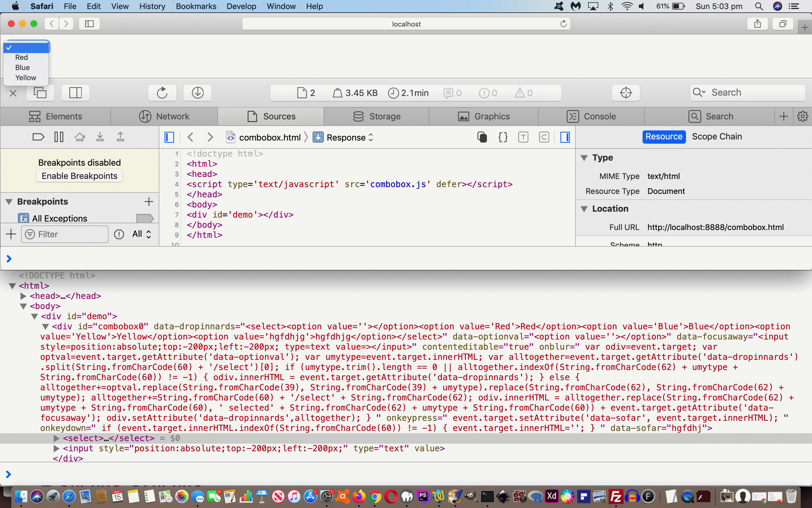Open Spotlight search in menu bar
This screenshot has height=508, width=812.
[x=759, y=6]
